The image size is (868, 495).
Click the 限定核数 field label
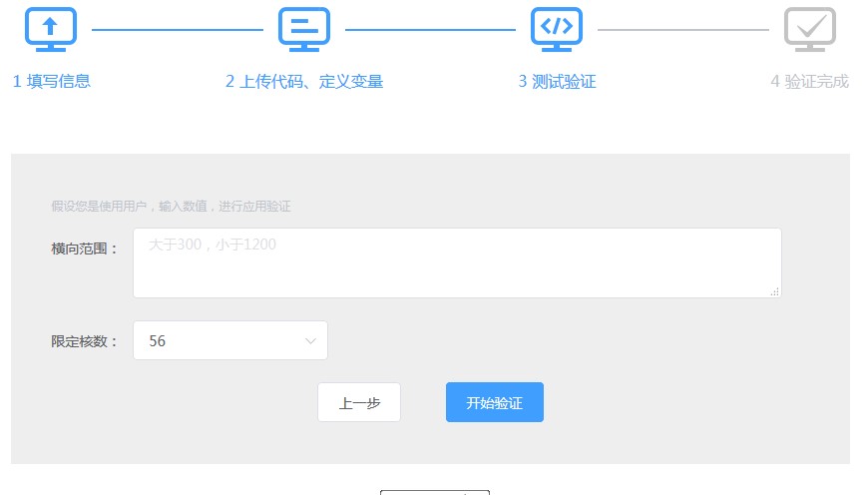tap(85, 341)
